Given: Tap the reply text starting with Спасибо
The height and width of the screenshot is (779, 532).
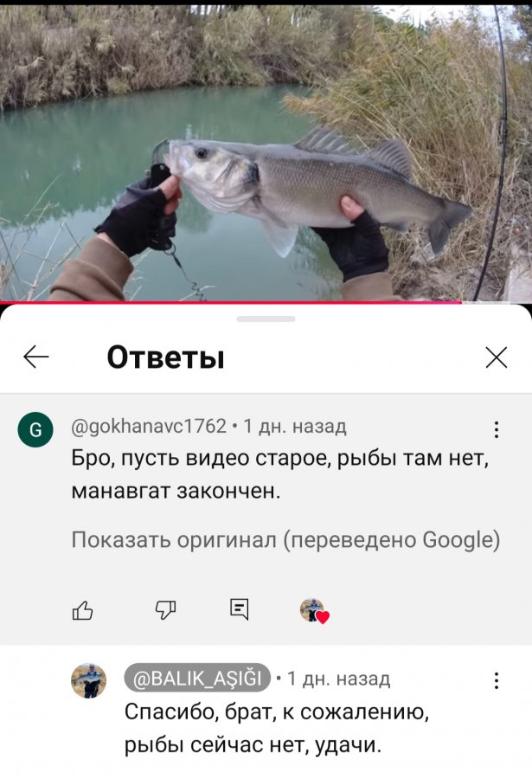Looking at the screenshot, I should tap(277, 728).
